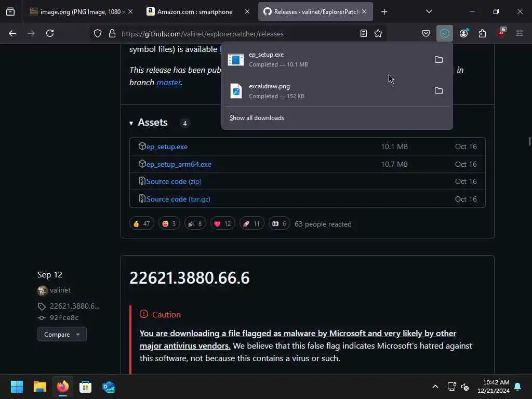532x399 pixels.
Task: Click Show all downloads
Action: tap(257, 118)
